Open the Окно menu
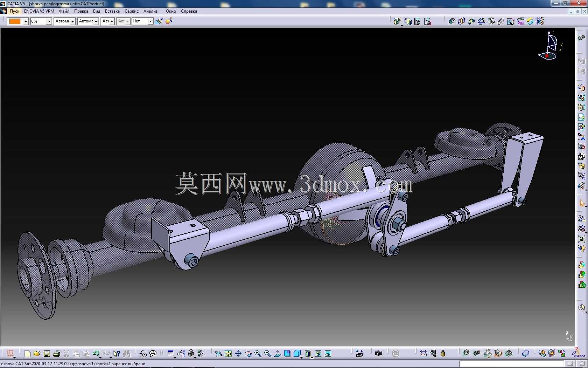 coord(171,11)
